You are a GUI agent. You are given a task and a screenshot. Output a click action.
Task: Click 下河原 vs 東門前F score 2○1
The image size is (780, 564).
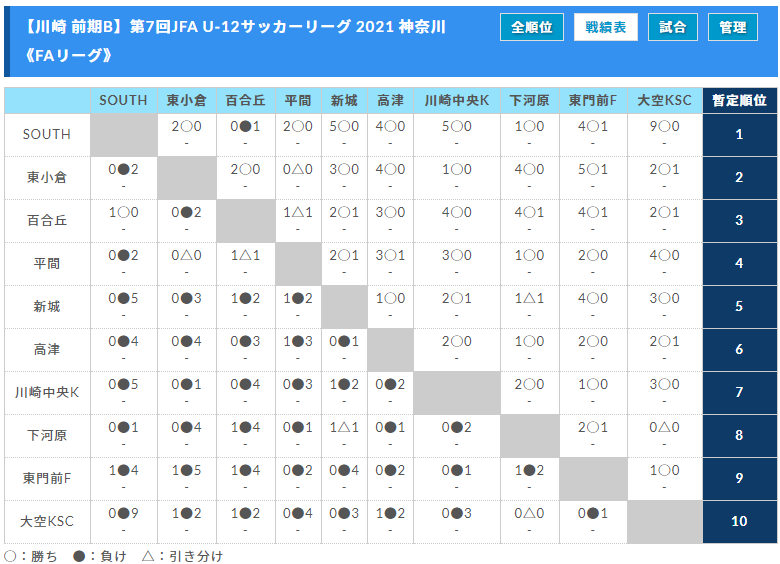pos(593,428)
